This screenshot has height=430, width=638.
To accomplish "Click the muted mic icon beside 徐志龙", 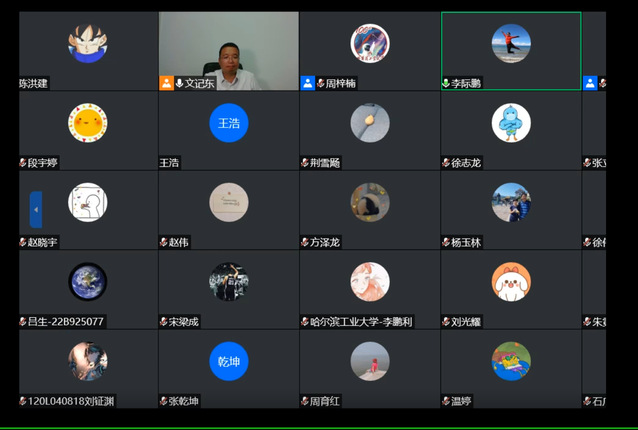I will 446,162.
